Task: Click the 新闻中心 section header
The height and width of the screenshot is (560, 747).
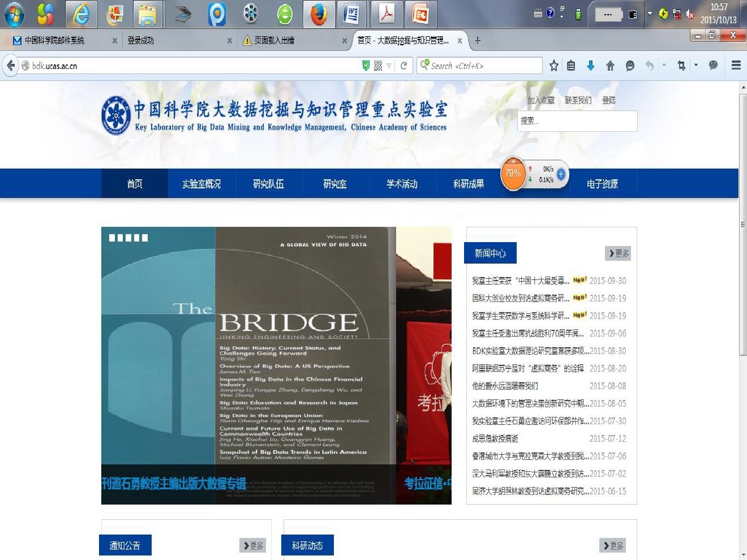Action: point(490,253)
